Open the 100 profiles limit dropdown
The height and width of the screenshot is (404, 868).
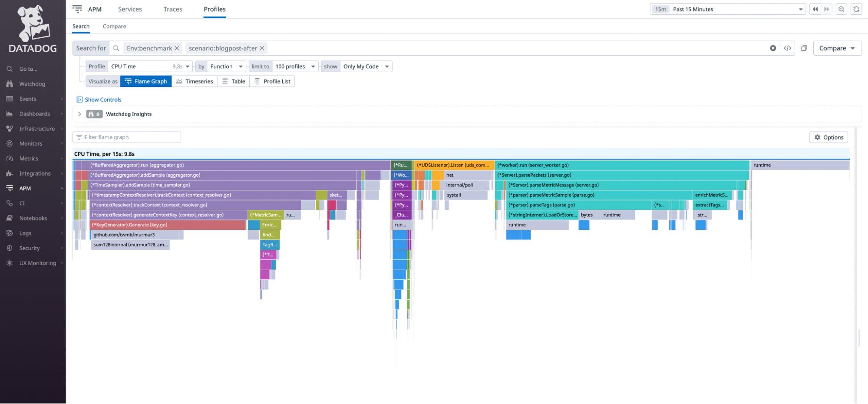295,66
